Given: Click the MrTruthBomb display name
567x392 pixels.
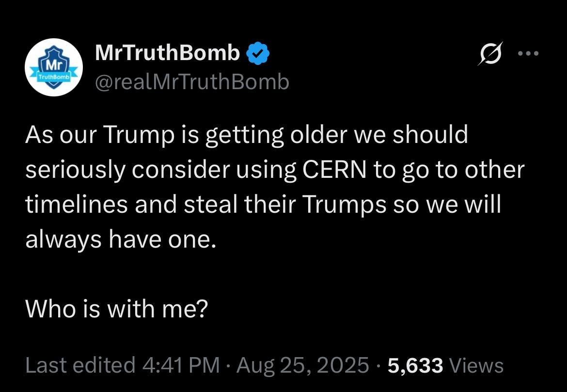Looking at the screenshot, I should pyautogui.click(x=167, y=53).
